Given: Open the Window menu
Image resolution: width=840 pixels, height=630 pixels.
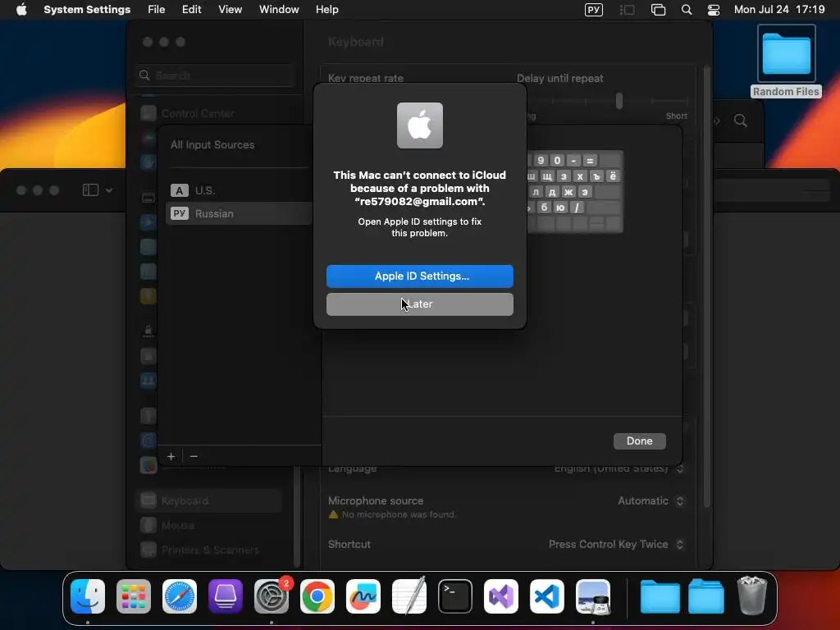Looking at the screenshot, I should tap(279, 10).
